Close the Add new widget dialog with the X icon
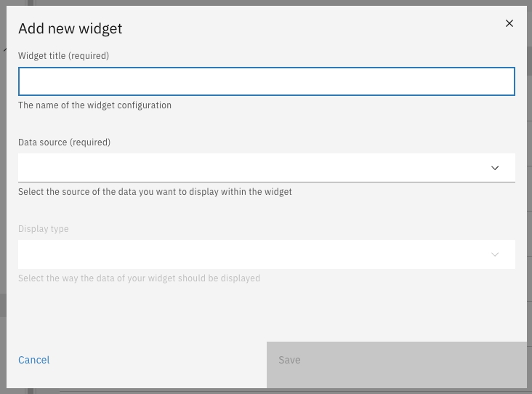Image resolution: width=532 pixels, height=394 pixels. pos(509,23)
